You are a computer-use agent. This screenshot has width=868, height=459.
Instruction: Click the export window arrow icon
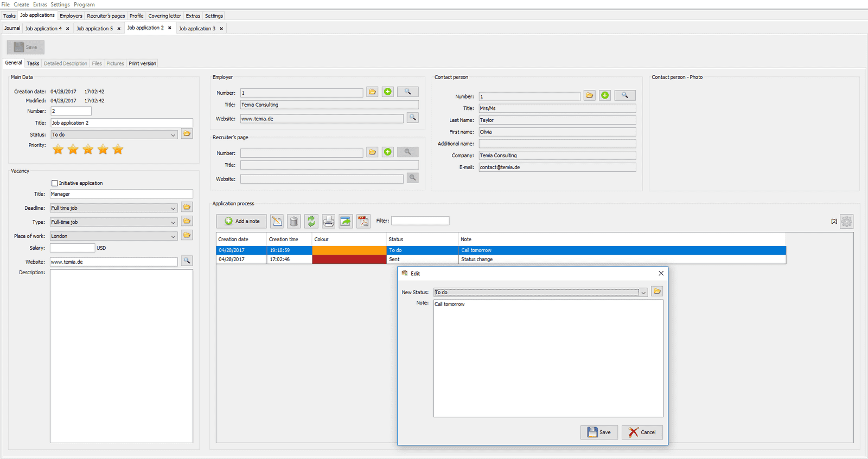pos(346,221)
